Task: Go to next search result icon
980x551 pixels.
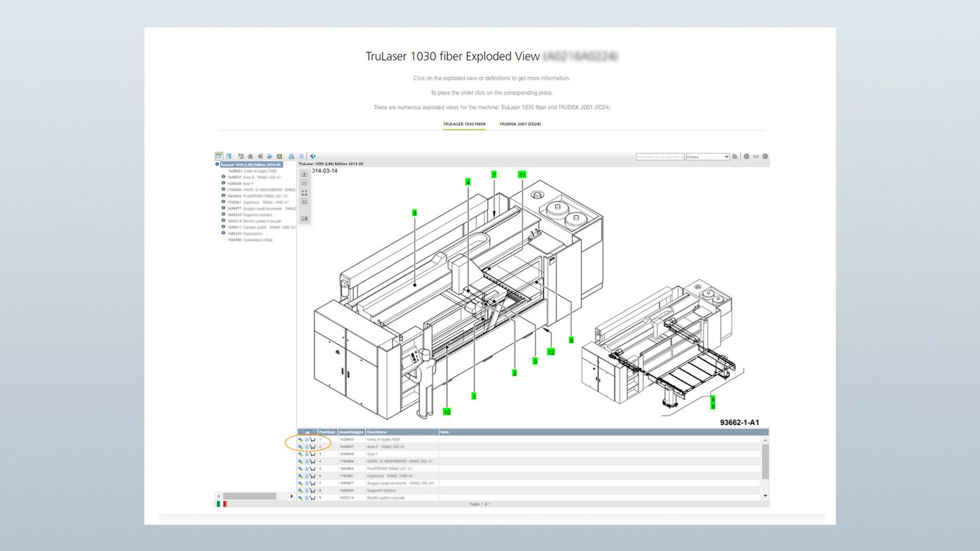Action: pos(765,156)
